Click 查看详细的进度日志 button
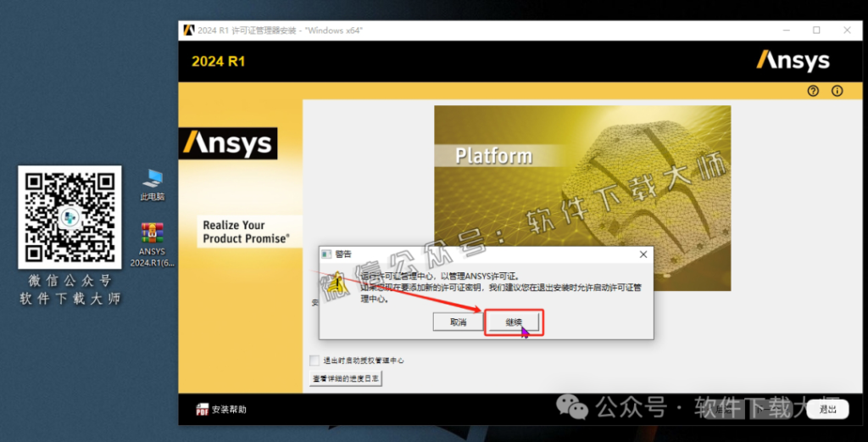The height and width of the screenshot is (442, 868). 346,378
